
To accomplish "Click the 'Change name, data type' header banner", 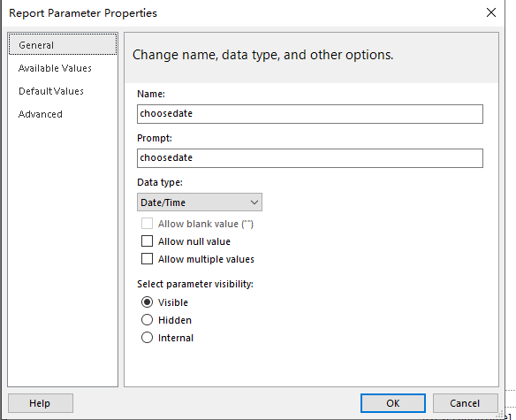I will click(311, 57).
